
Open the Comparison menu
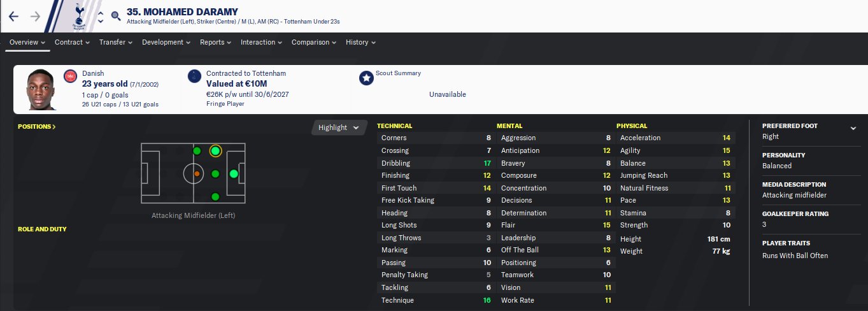click(314, 42)
